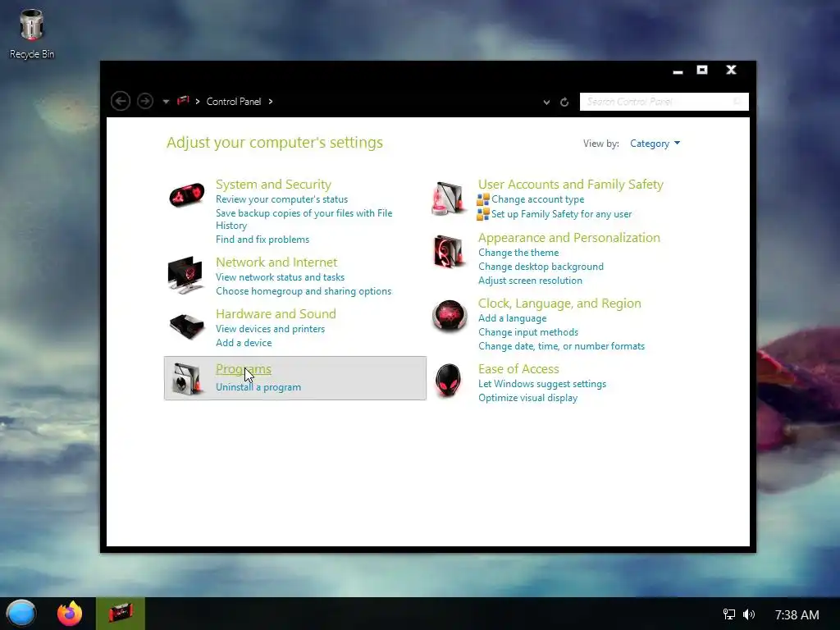Open the Clock, Language, and Region globe icon
This screenshot has height=630, width=840.
[449, 316]
